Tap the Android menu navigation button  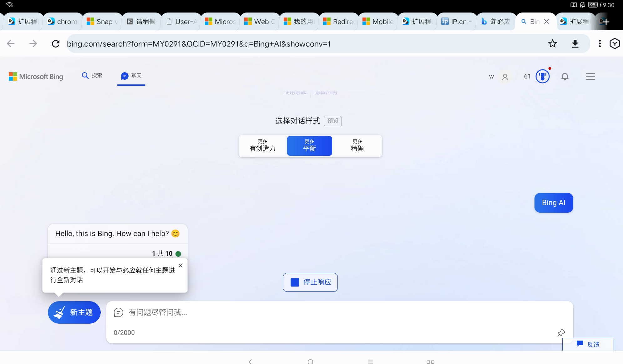click(370, 361)
